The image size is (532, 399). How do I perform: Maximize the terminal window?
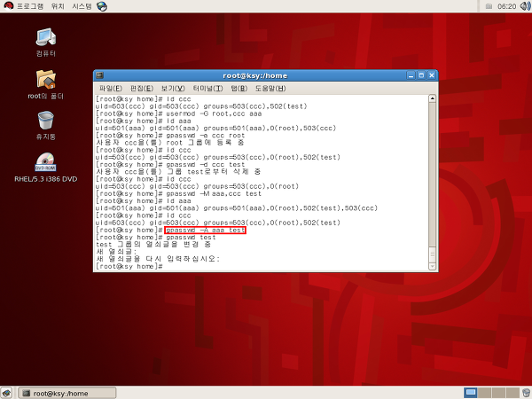(x=421, y=75)
